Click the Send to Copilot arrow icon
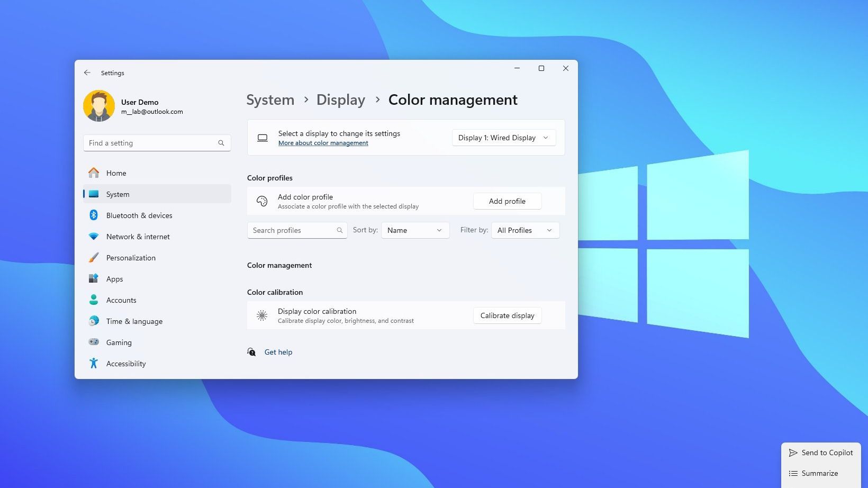The height and width of the screenshot is (488, 868). tap(793, 453)
